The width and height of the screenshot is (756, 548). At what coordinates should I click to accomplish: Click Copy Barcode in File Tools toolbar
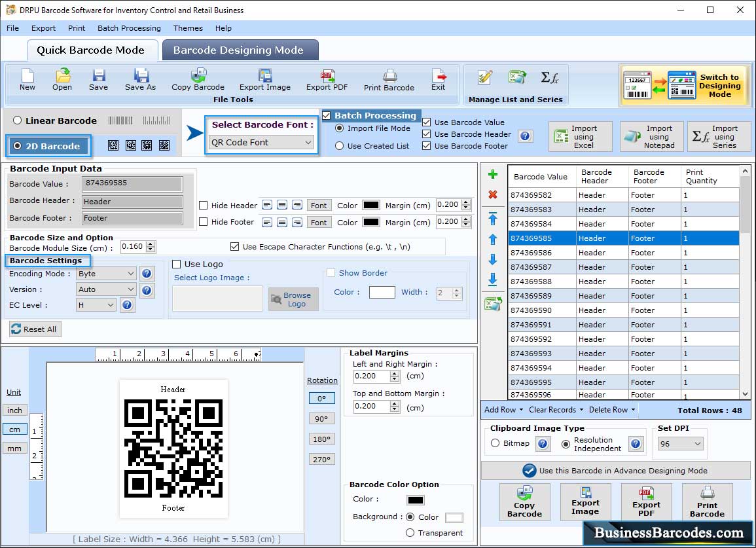(198, 80)
